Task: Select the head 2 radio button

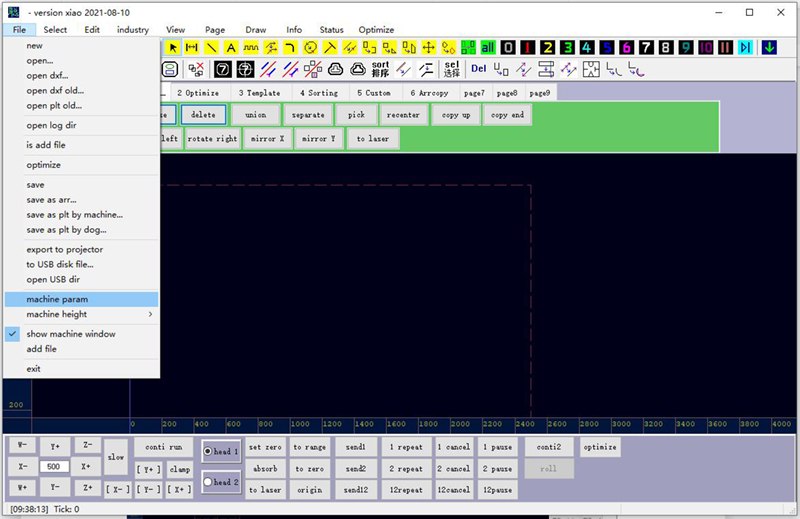Action: (x=208, y=481)
